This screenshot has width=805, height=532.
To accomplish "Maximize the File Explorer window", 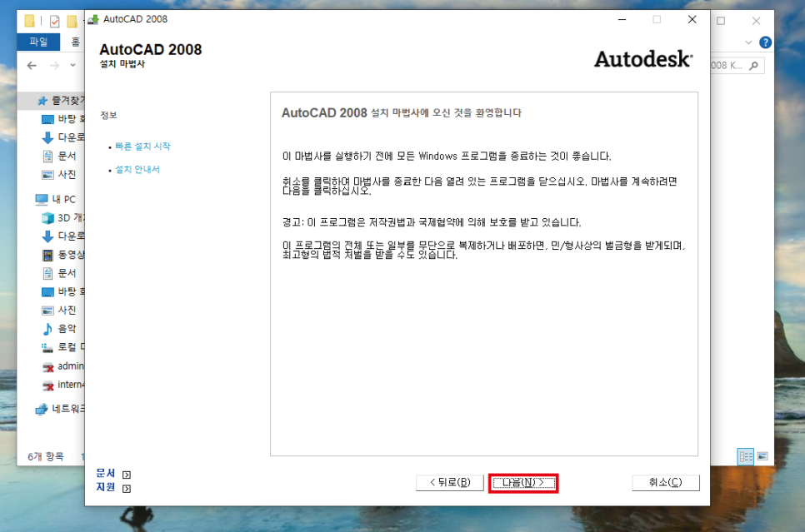I will 721,21.
